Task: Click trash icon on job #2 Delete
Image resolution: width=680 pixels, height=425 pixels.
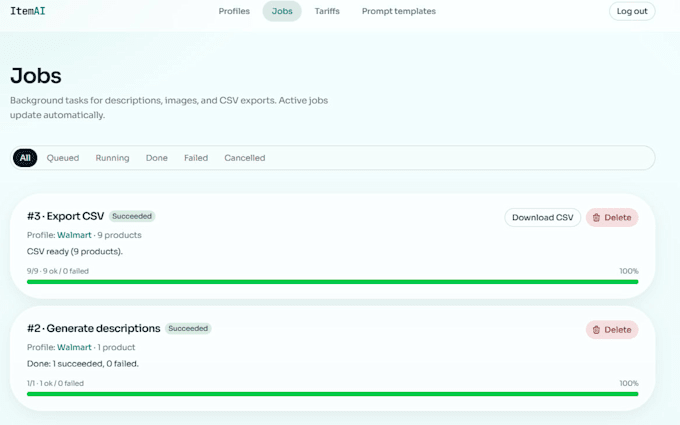Action: 596,330
